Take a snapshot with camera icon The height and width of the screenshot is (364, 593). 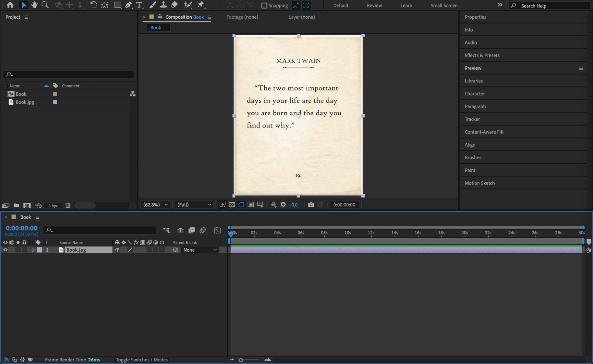(311, 205)
